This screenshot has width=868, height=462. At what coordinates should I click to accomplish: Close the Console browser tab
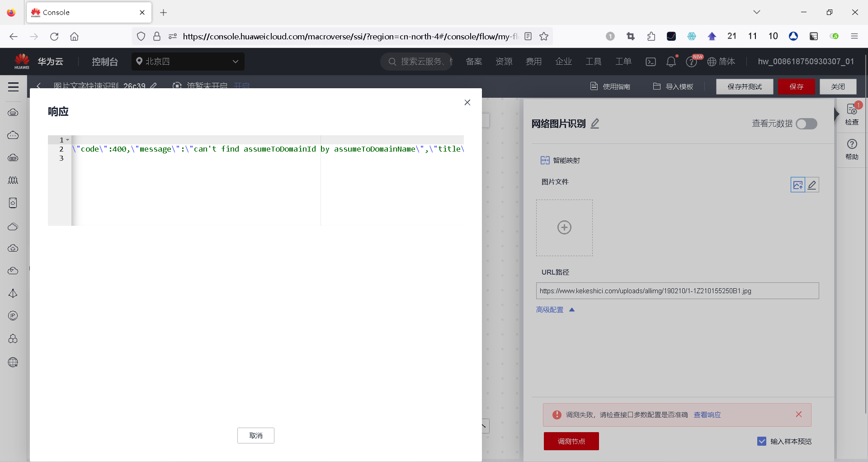click(142, 13)
